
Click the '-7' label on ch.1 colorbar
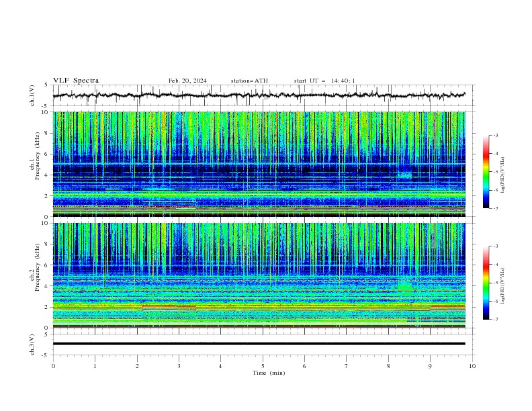coord(496,208)
